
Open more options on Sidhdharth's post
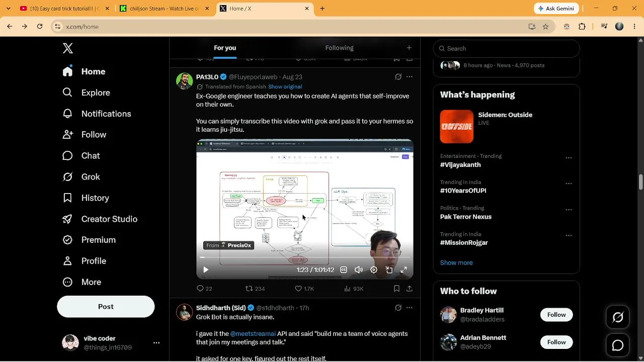410,308
